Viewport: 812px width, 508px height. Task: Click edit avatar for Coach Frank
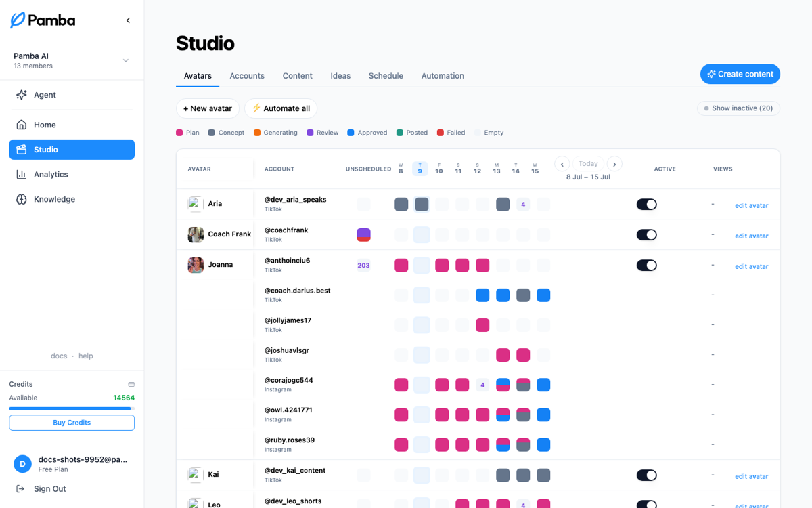coord(752,236)
